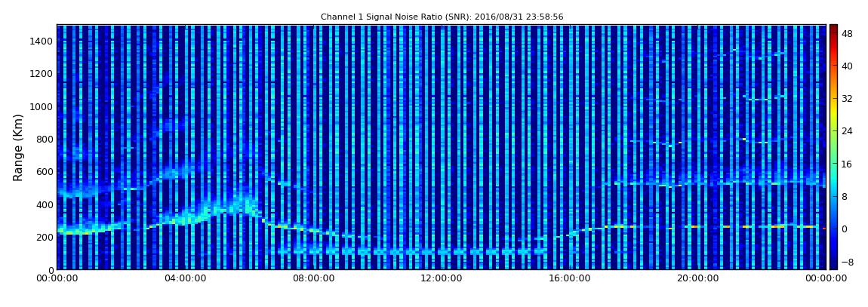Click the 20:00:00 time axis label
868x307 pixels.
698,279
